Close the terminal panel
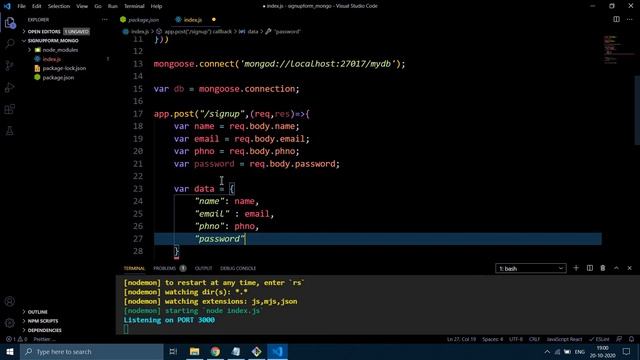Image resolution: width=640 pixels, height=360 pixels. point(629,268)
